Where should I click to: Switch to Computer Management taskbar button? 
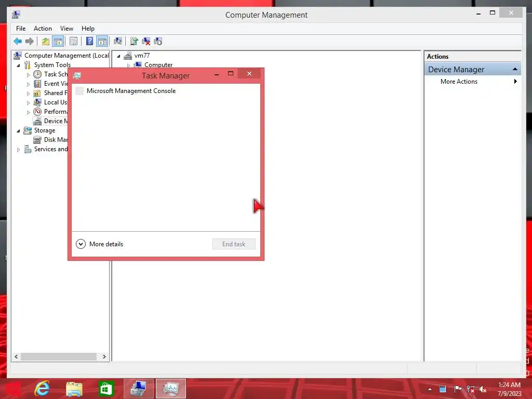pos(138,389)
